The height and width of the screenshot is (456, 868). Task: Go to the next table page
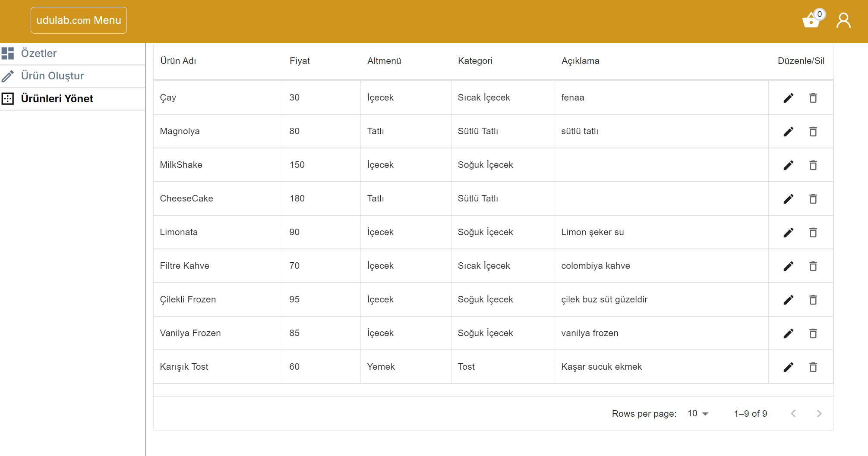(819, 414)
